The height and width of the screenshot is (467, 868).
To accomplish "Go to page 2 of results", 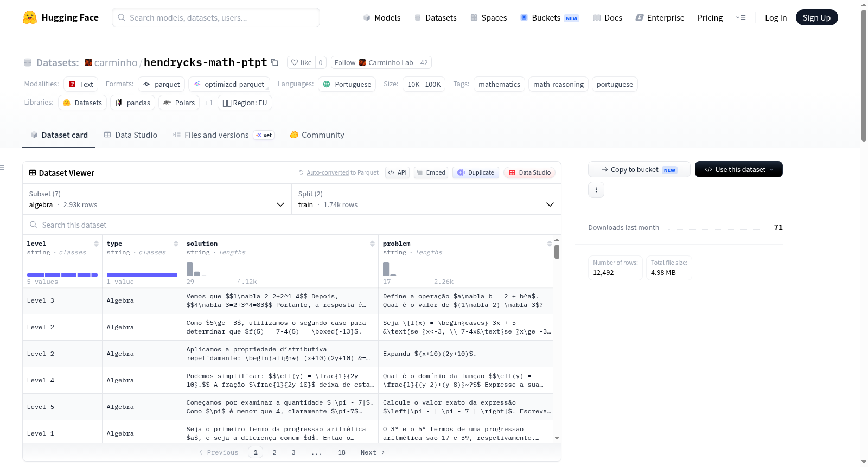I will click(275, 452).
